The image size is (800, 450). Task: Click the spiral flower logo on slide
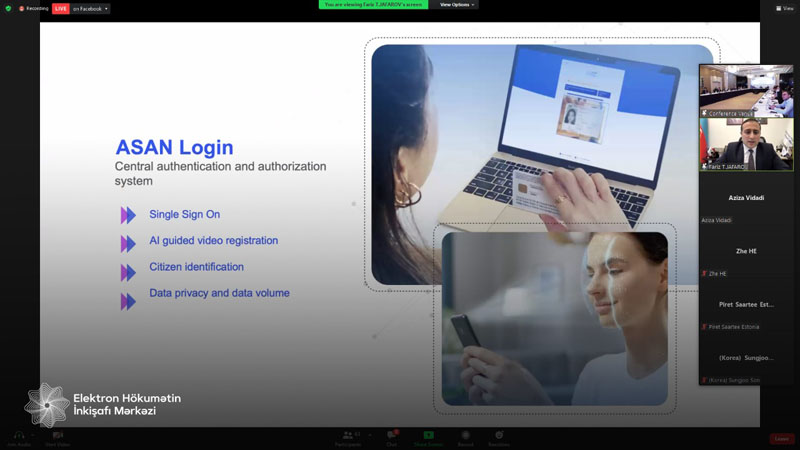coord(46,405)
